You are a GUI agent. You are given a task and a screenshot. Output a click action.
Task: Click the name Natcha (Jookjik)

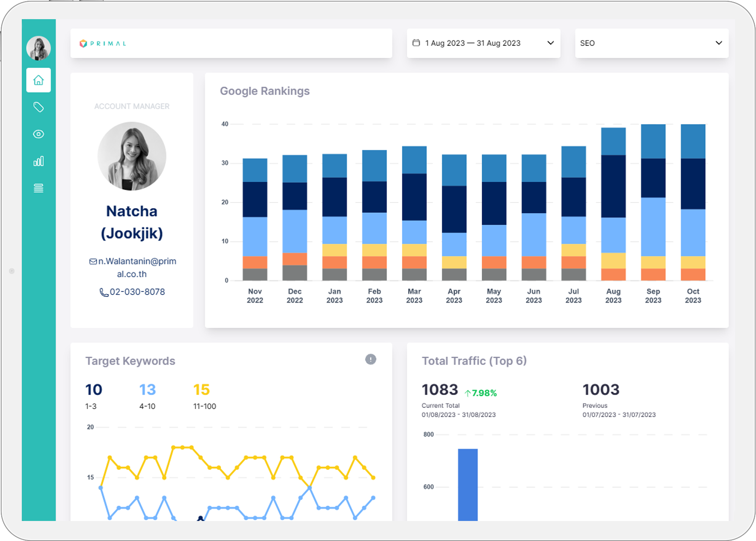[132, 222]
